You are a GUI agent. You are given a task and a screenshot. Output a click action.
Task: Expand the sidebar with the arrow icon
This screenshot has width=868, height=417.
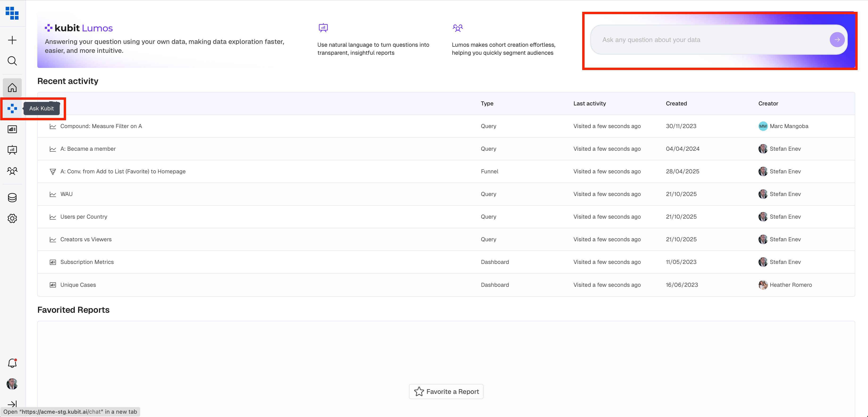click(x=12, y=404)
